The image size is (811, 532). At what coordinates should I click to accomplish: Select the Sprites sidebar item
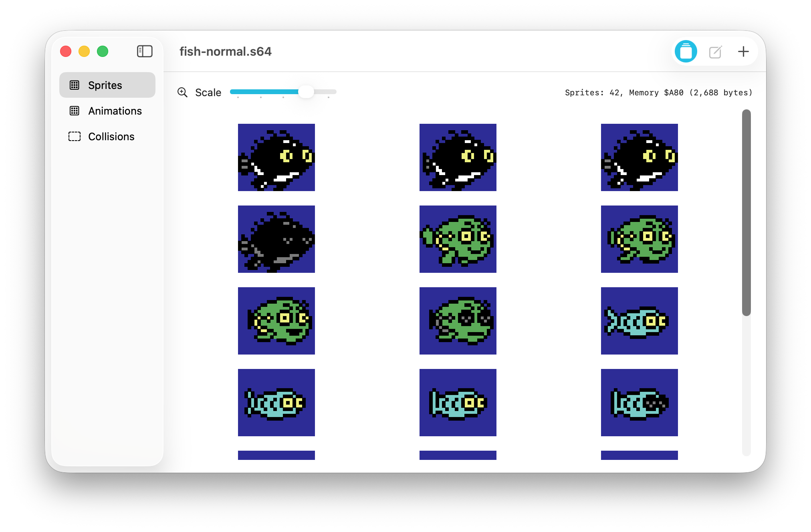pyautogui.click(x=105, y=85)
